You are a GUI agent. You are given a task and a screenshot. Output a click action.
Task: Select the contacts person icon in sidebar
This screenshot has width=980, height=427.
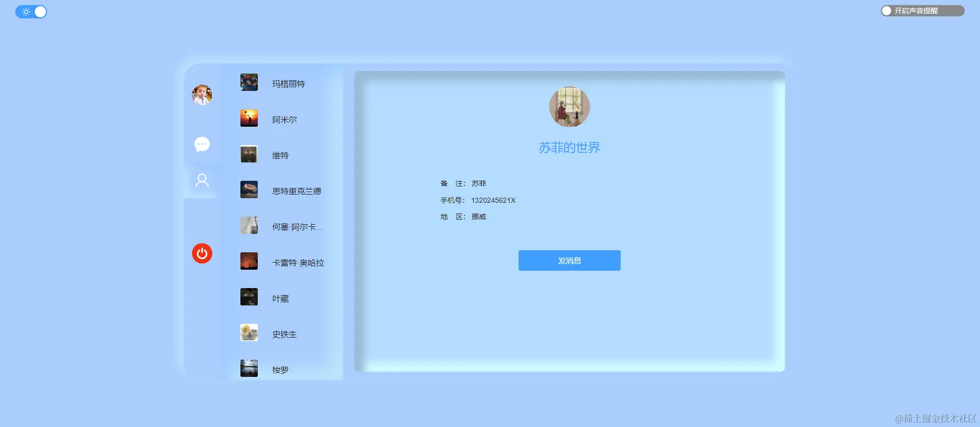pos(202,180)
